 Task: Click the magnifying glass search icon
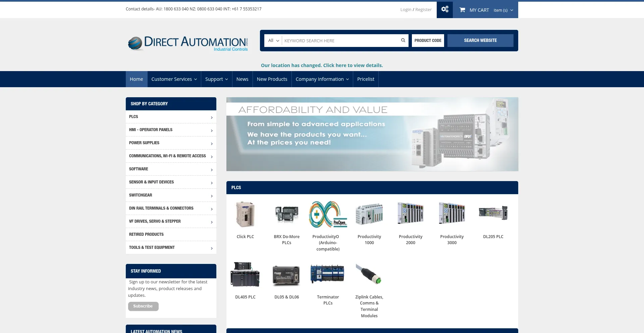403,41
